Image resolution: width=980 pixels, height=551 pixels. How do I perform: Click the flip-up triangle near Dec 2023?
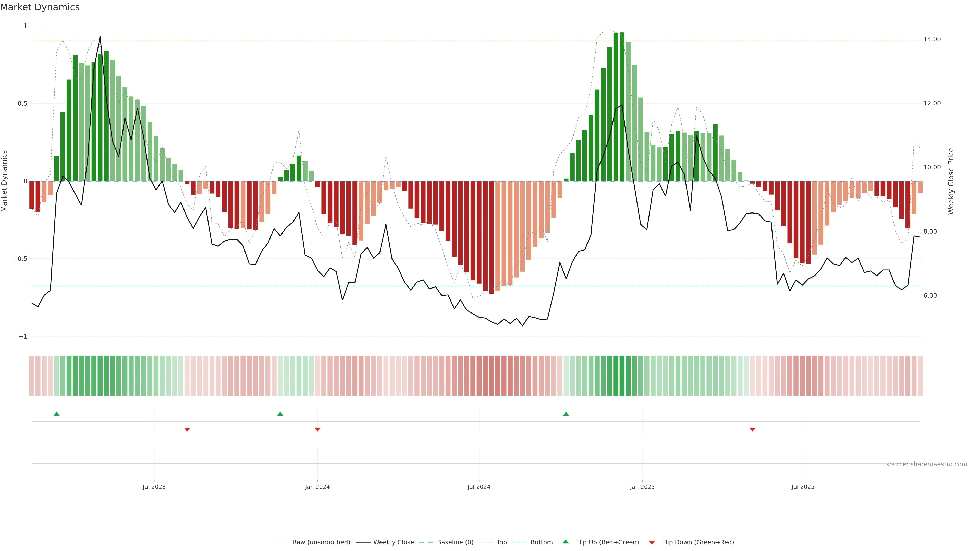[x=280, y=414]
